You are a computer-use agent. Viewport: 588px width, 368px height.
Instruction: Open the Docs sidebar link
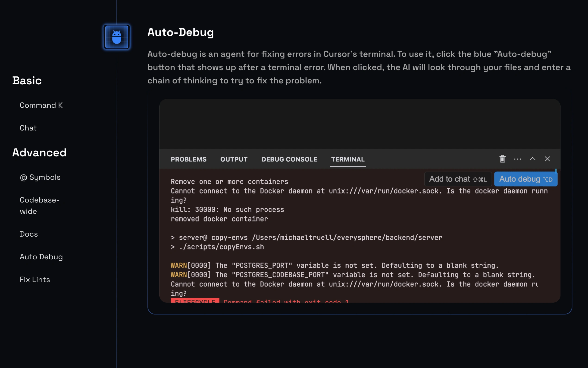click(x=29, y=234)
